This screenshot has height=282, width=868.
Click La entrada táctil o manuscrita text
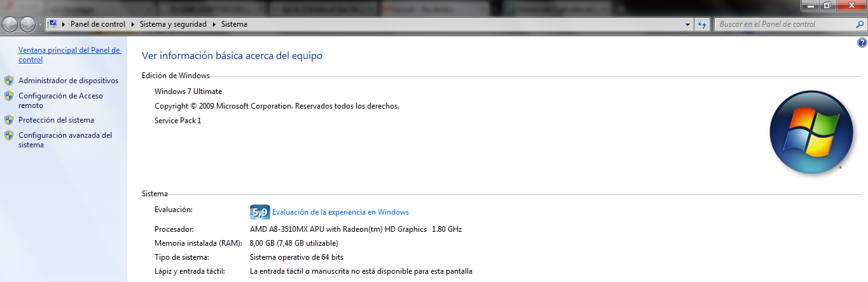tap(361, 271)
